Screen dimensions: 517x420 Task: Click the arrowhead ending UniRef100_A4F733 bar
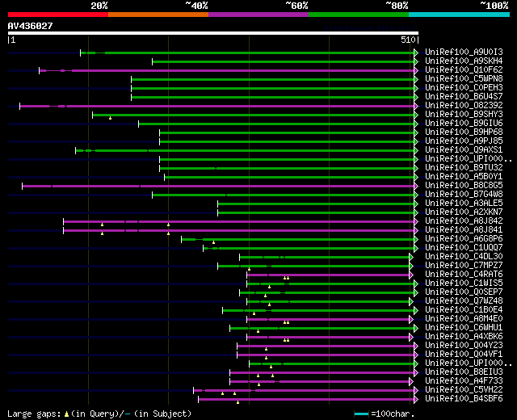(x=411, y=382)
